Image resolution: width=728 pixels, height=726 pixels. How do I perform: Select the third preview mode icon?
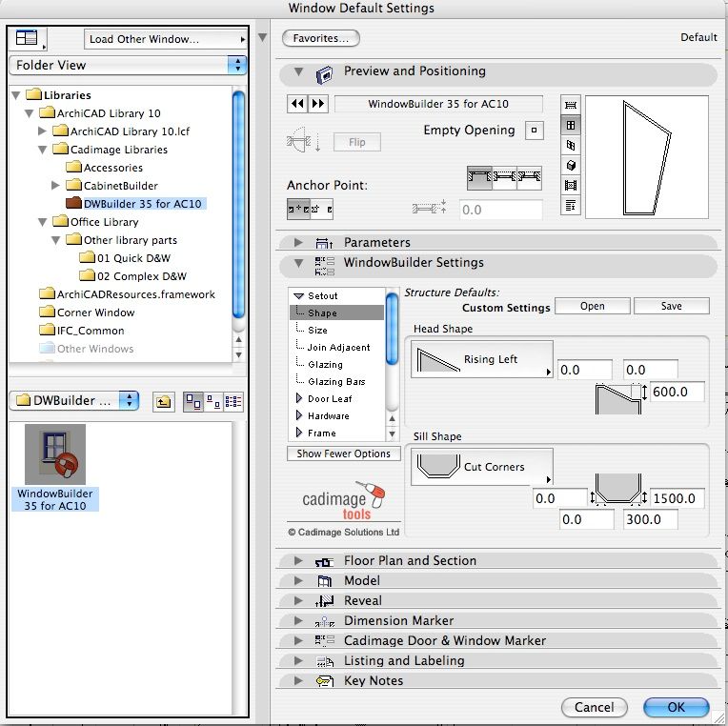tap(571, 145)
